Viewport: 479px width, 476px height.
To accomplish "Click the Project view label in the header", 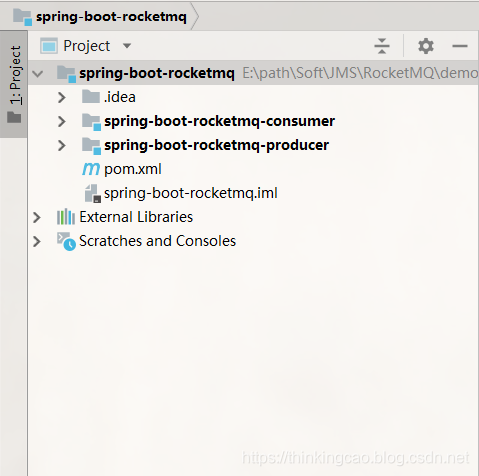I will coord(87,46).
